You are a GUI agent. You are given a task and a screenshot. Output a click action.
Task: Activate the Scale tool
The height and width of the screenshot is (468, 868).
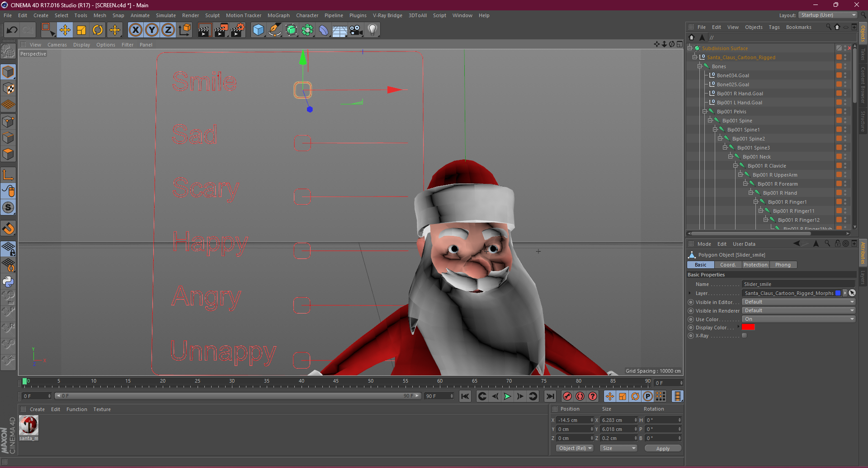(81, 30)
